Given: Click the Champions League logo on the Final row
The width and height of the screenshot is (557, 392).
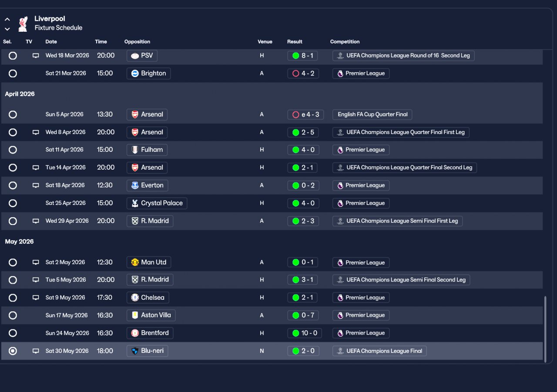Looking at the screenshot, I should tap(340, 351).
